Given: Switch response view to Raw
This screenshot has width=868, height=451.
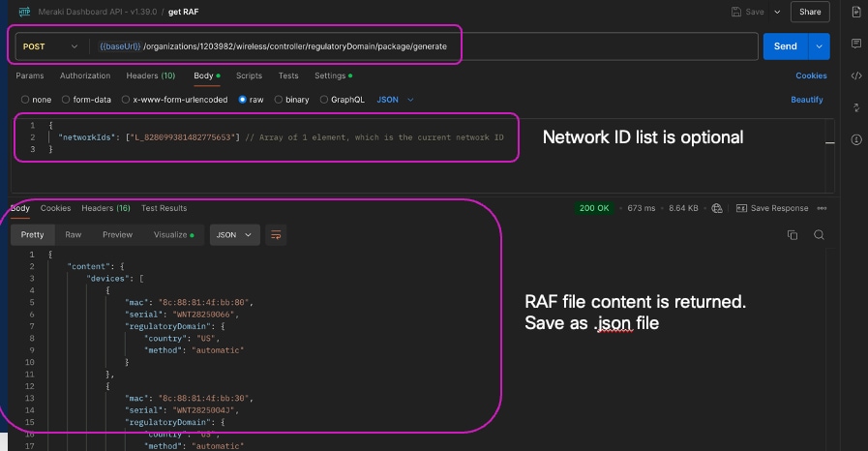Looking at the screenshot, I should pyautogui.click(x=74, y=234).
